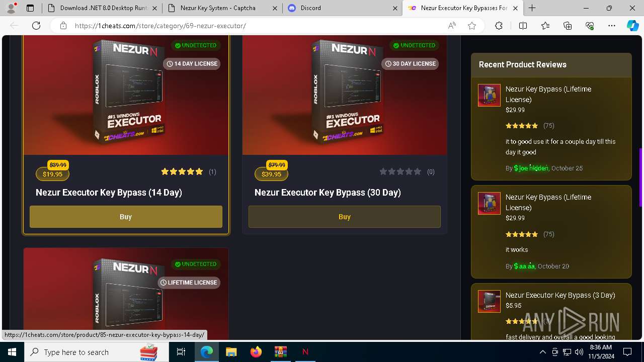644x362 pixels.
Task: Click the $19.95 price badge
Action: [x=52, y=174]
